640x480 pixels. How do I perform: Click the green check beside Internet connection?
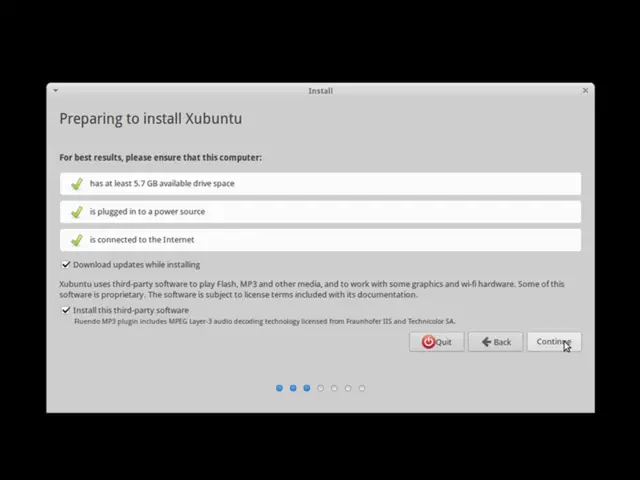pyautogui.click(x=77, y=240)
